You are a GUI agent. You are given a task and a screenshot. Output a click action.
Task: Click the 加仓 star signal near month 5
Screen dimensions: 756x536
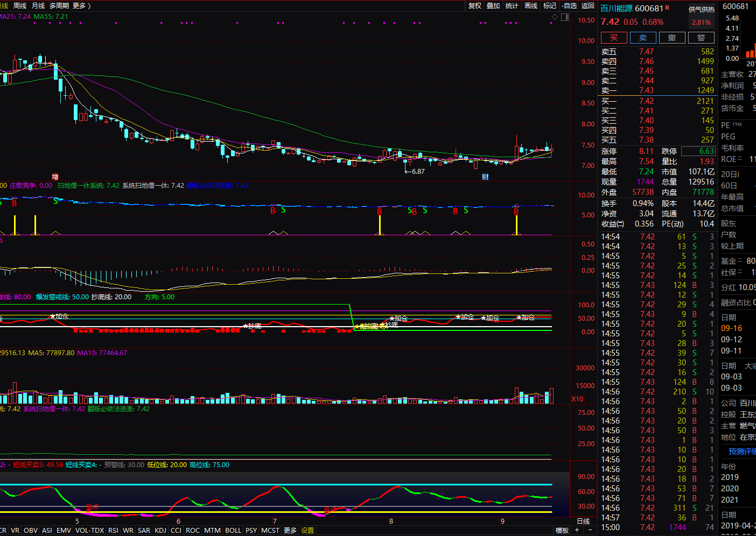coord(59,316)
